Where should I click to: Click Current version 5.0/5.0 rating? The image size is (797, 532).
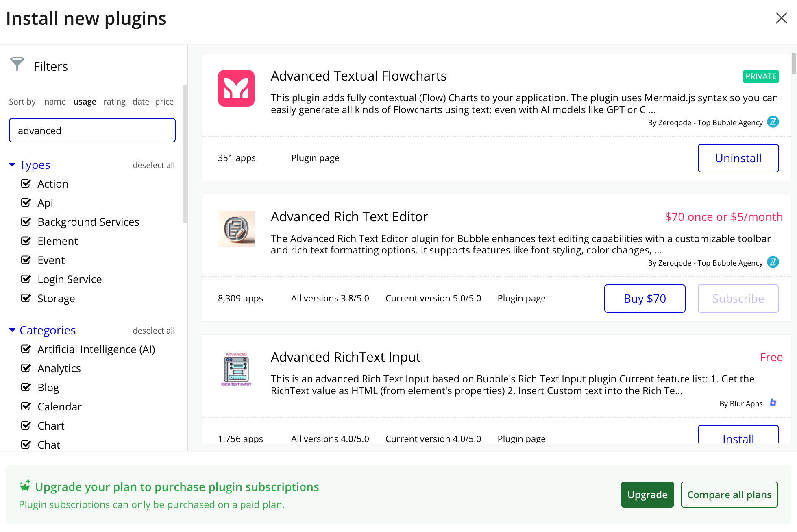tap(433, 298)
